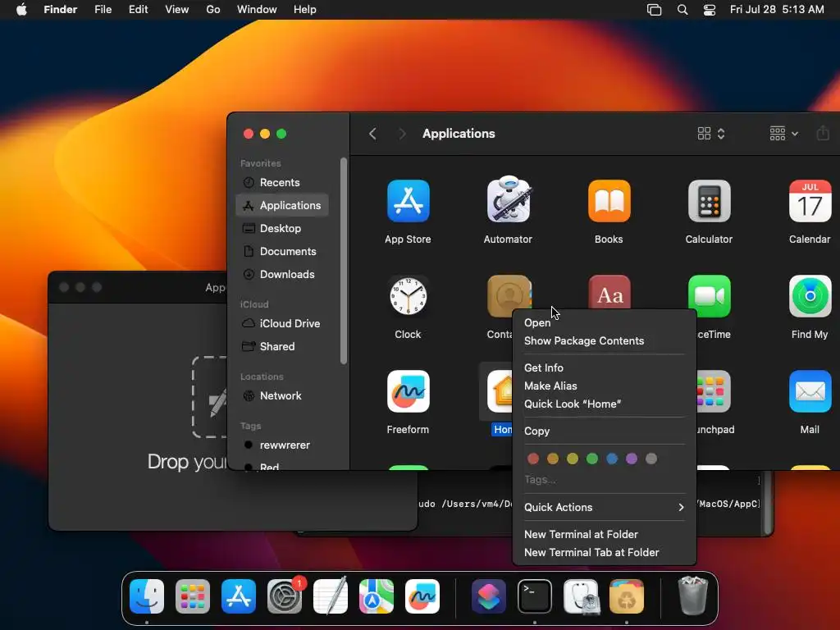This screenshot has height=630, width=840.
Task: Select the Mail app icon
Action: click(810, 391)
